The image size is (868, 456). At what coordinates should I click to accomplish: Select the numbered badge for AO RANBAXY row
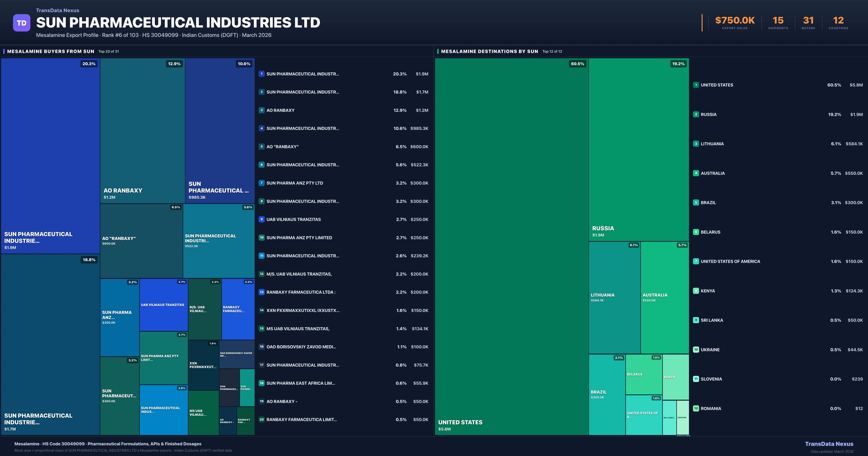coord(261,110)
